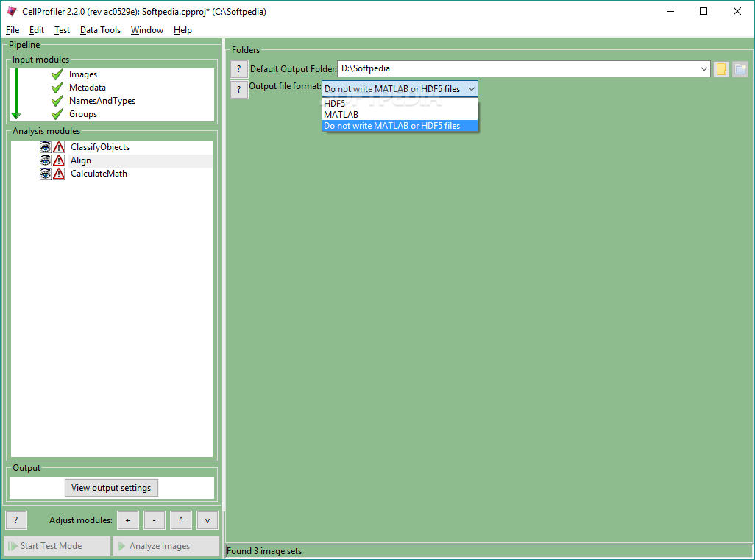Select the Align analysis module
Viewport: 755px width, 560px height.
tap(81, 160)
